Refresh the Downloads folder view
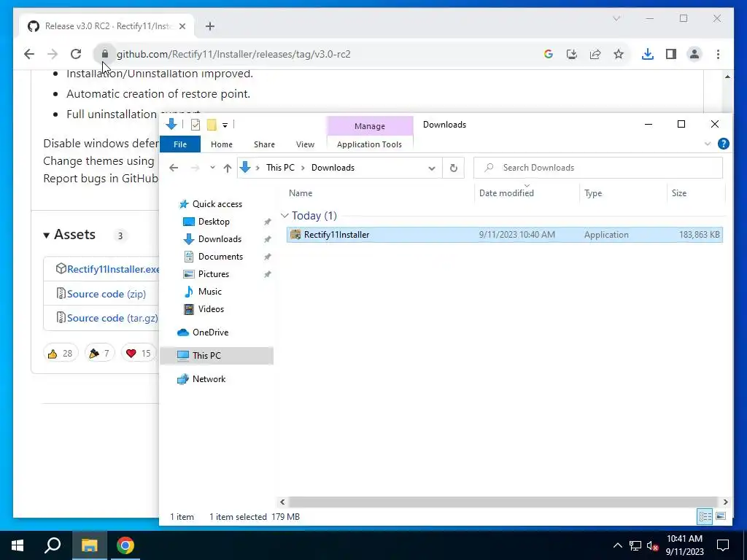 pyautogui.click(x=454, y=168)
